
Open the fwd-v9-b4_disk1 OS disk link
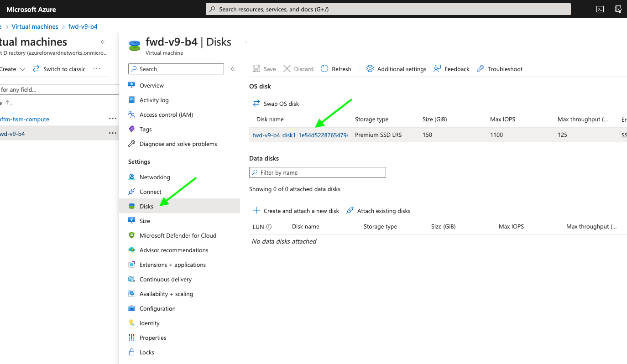(300, 135)
